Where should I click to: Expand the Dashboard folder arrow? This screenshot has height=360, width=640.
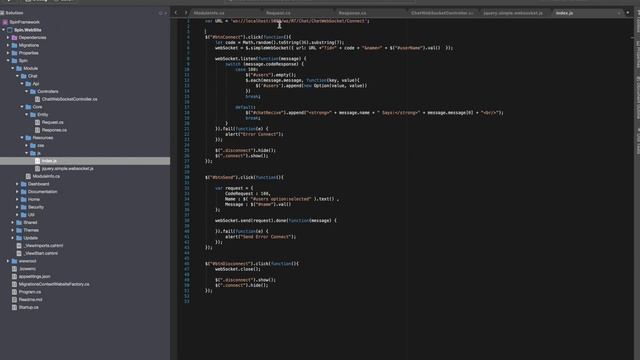[18, 184]
